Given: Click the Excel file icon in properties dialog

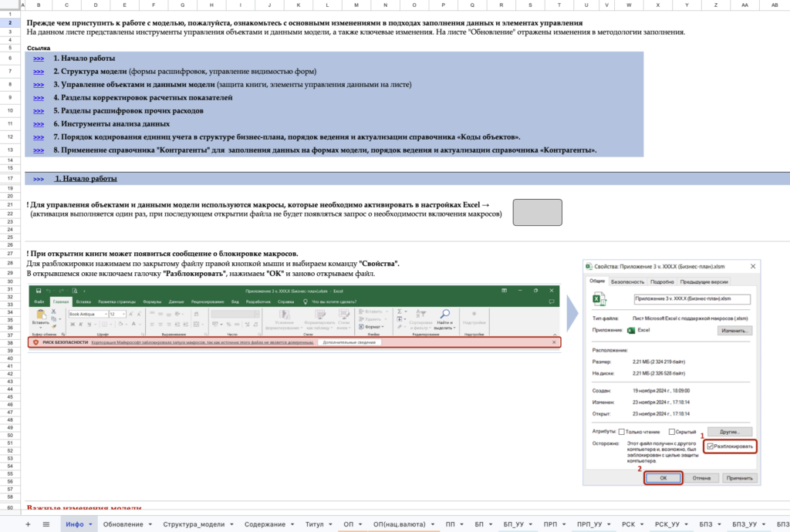Looking at the screenshot, I should point(596,299).
